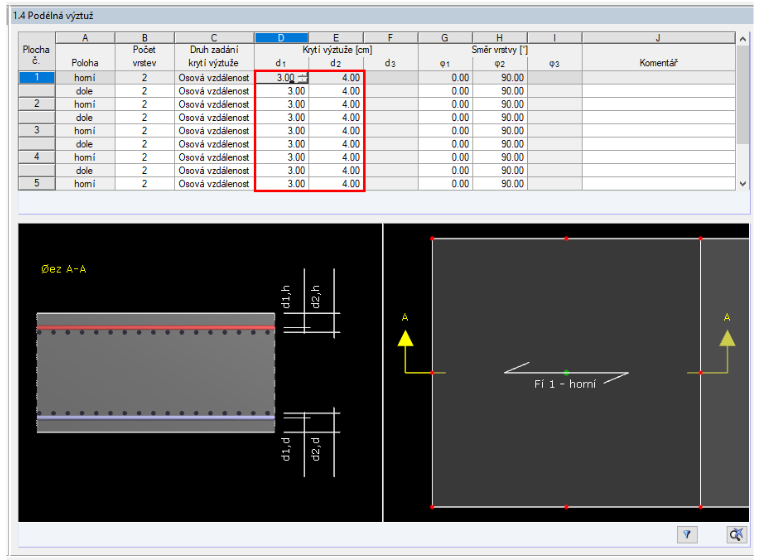
Task: Click the spinner on the active d1 cell
Action: pos(303,78)
